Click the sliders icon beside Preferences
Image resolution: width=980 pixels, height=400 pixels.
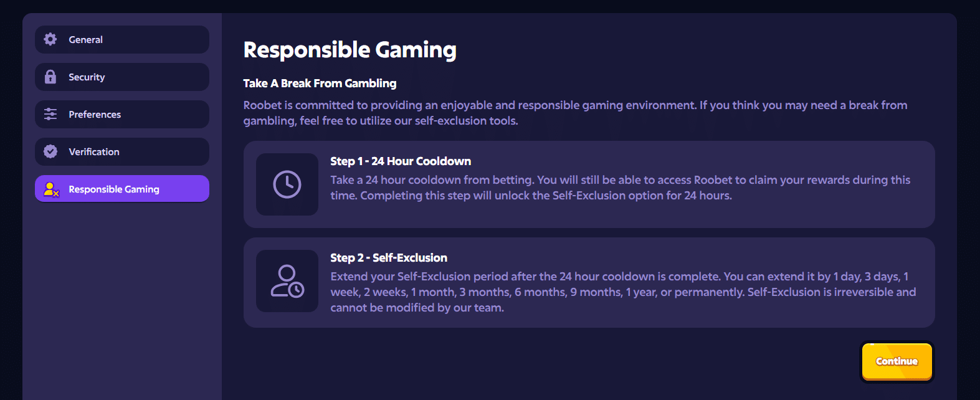tap(50, 114)
